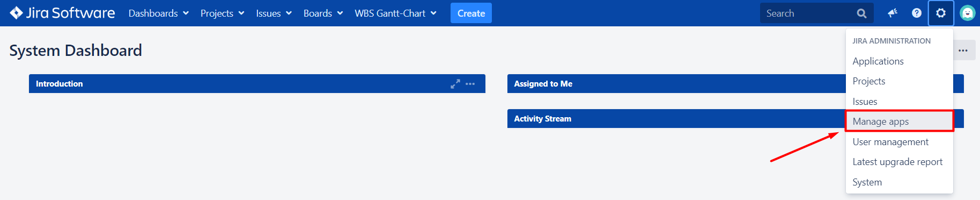Open dashboard tools ellipsis button

963,51
